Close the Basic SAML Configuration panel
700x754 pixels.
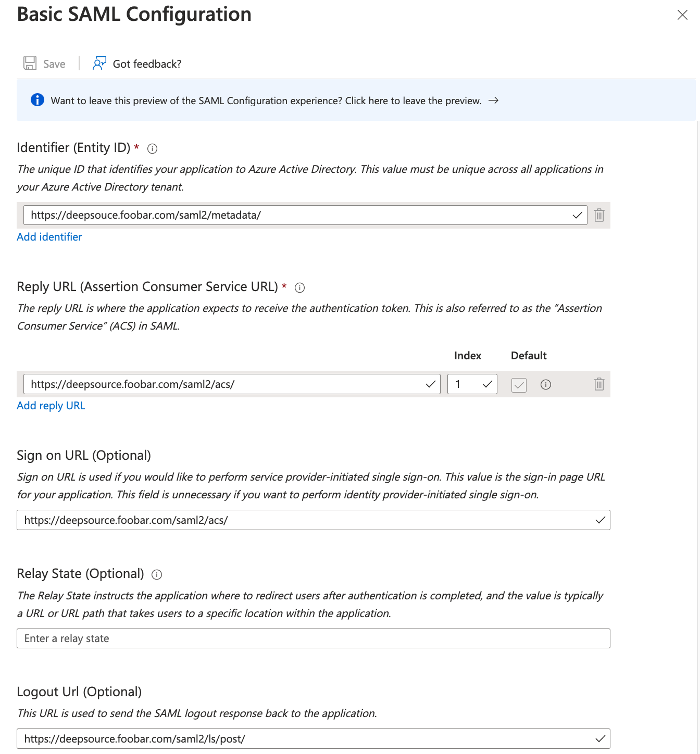pyautogui.click(x=682, y=15)
